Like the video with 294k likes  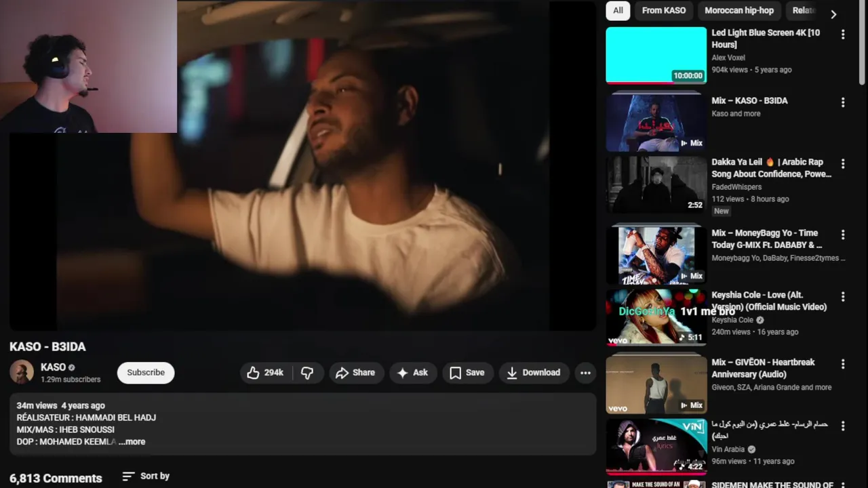(x=266, y=373)
